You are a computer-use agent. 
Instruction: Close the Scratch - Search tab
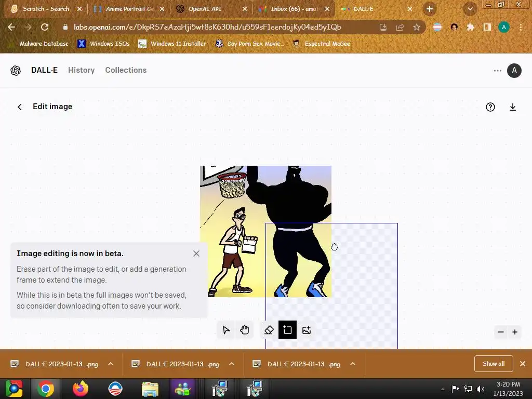tap(79, 9)
